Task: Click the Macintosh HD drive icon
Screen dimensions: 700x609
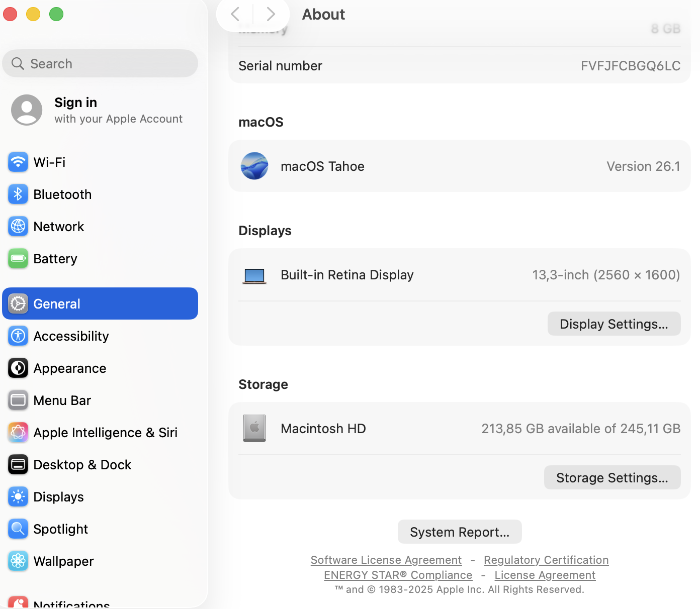Action: point(254,428)
